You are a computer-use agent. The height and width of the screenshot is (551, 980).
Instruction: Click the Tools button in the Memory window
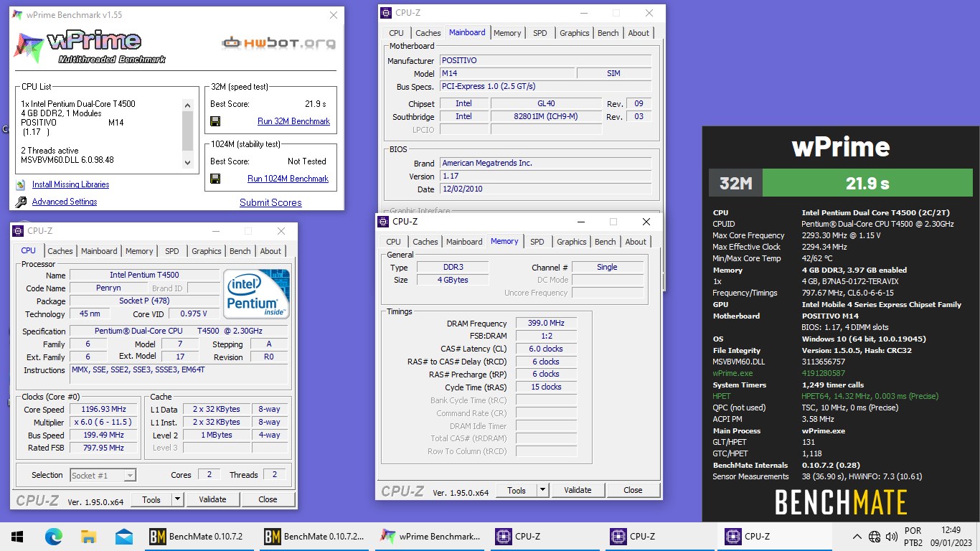[x=517, y=490]
